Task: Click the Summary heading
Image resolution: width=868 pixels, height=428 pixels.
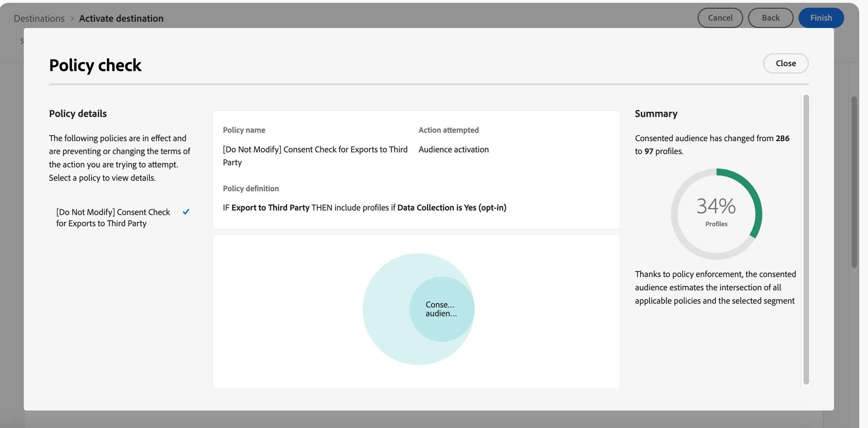Action: click(x=656, y=113)
